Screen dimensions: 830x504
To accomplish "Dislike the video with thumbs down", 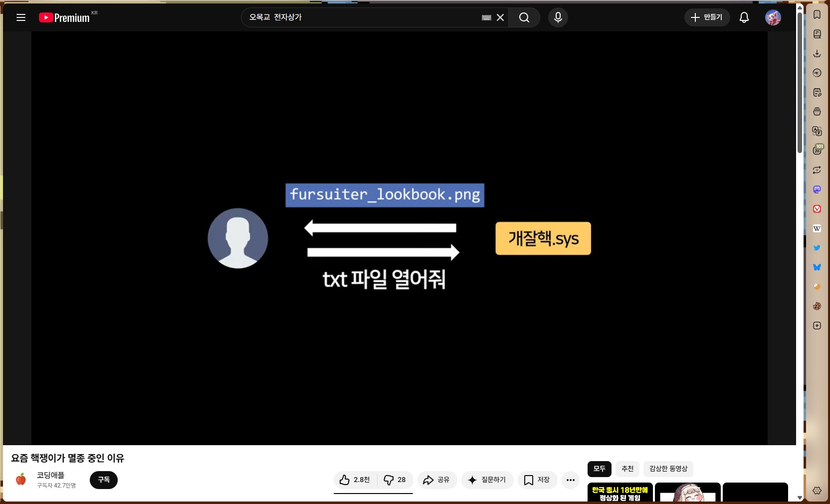I will tap(395, 480).
